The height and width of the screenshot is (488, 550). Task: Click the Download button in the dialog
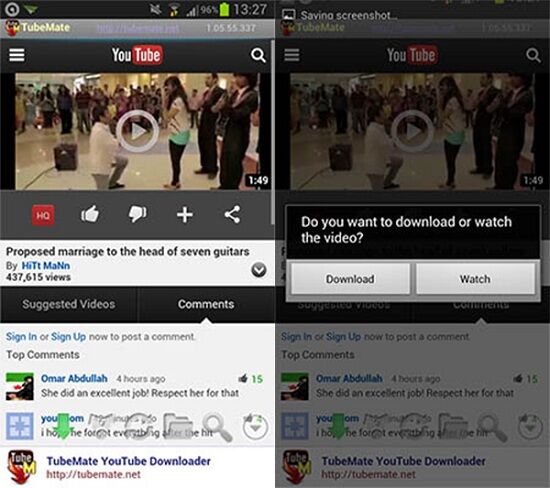[x=350, y=279]
